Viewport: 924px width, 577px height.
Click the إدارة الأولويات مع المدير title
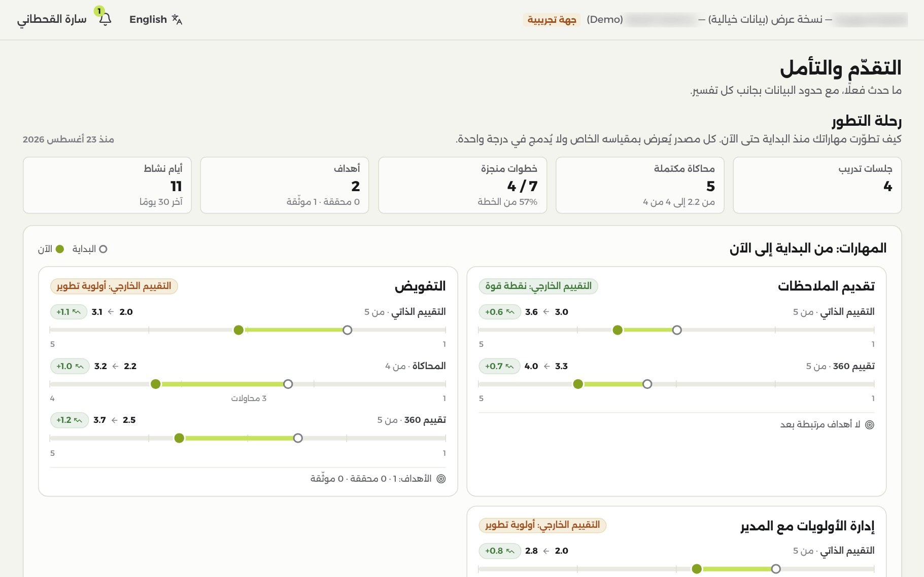click(807, 526)
